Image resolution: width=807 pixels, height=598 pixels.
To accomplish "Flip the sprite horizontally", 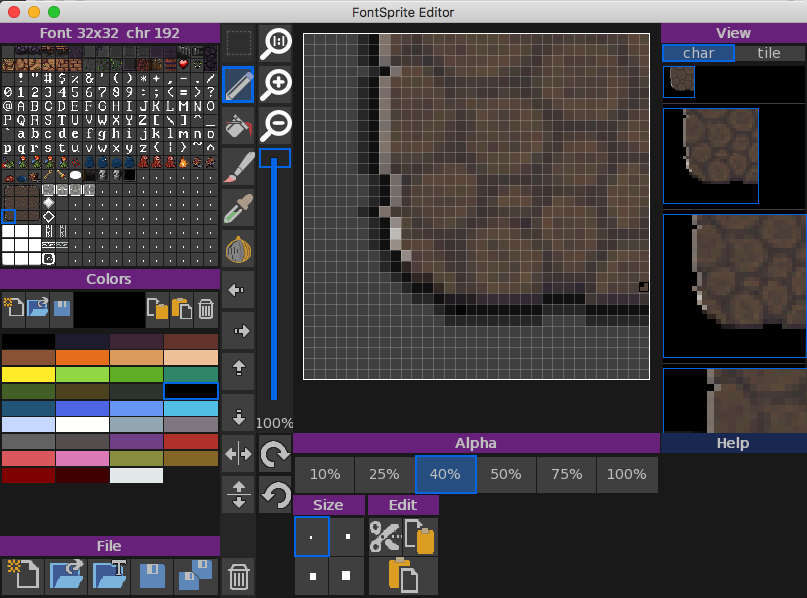I will (238, 454).
